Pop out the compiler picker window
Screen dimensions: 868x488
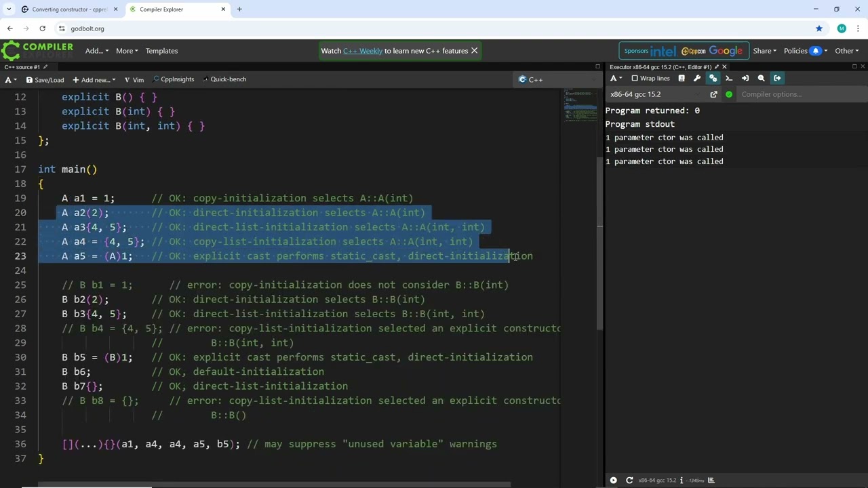click(713, 95)
